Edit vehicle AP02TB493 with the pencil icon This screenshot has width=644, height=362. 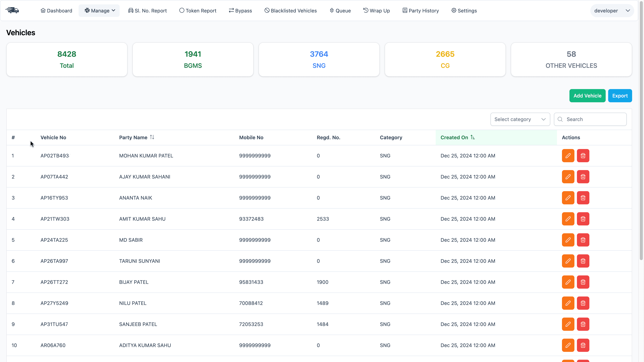point(568,156)
